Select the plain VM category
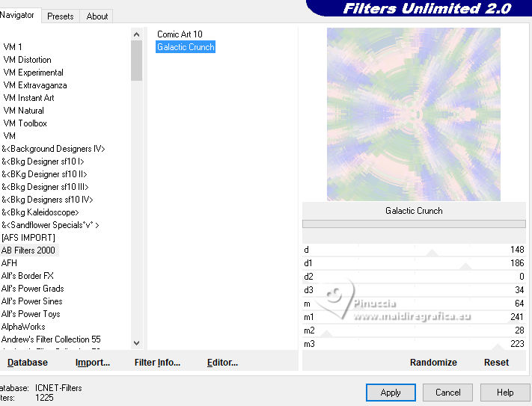 click(10, 136)
